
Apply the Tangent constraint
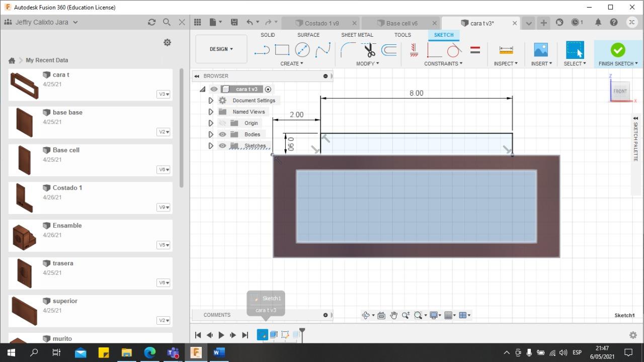point(454,50)
